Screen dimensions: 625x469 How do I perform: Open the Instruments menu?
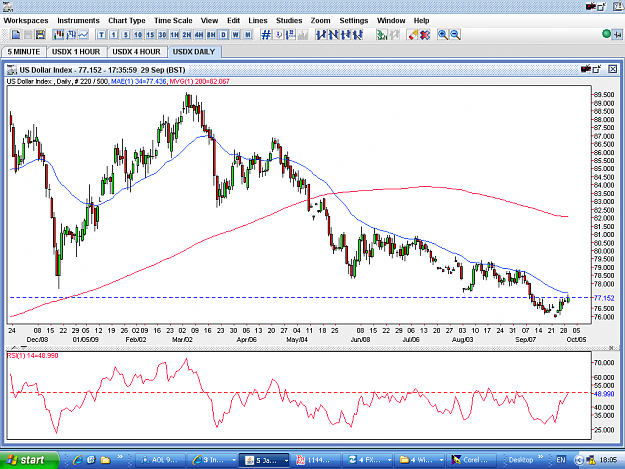tap(79, 21)
